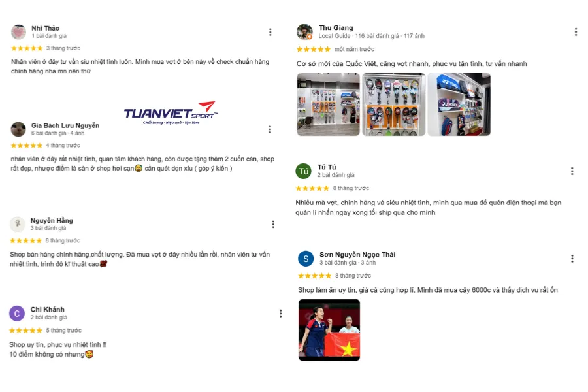Click the green Tú avatar icon
This screenshot has height=392, width=588.
[x=303, y=171]
